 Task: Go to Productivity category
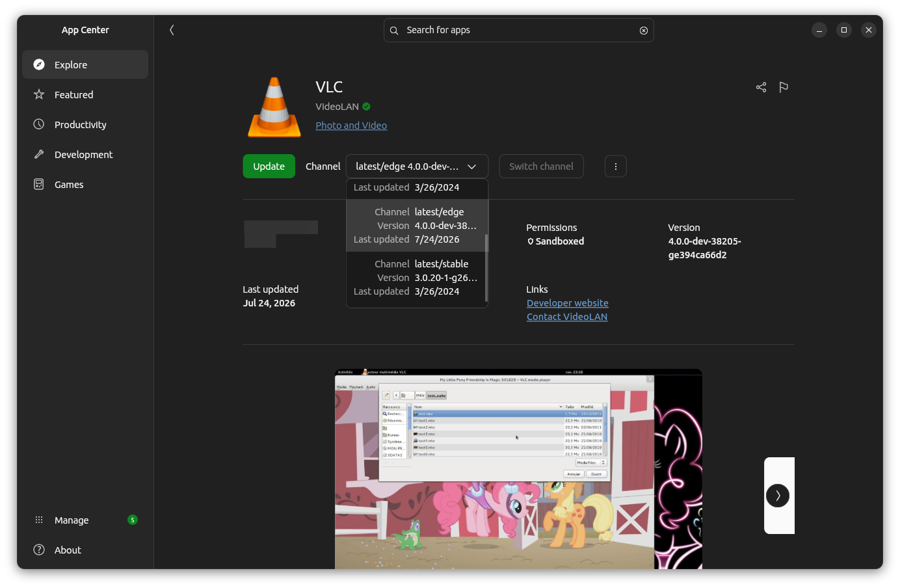(85, 124)
